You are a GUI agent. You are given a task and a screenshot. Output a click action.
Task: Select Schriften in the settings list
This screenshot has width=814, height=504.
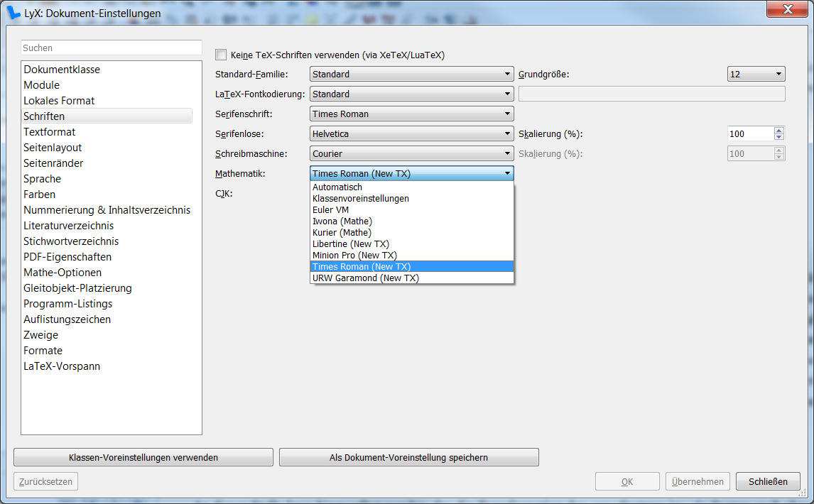(107, 116)
